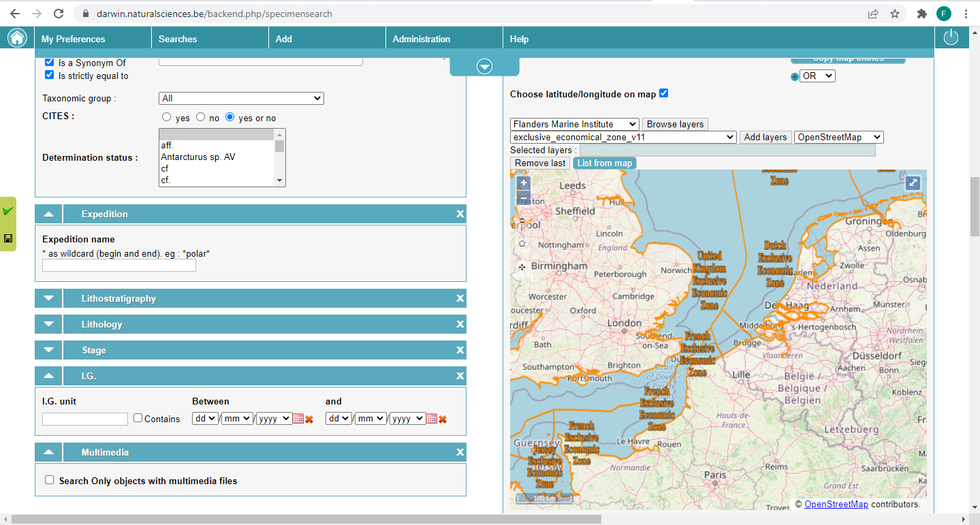Toggle the map to full screen

[913, 182]
